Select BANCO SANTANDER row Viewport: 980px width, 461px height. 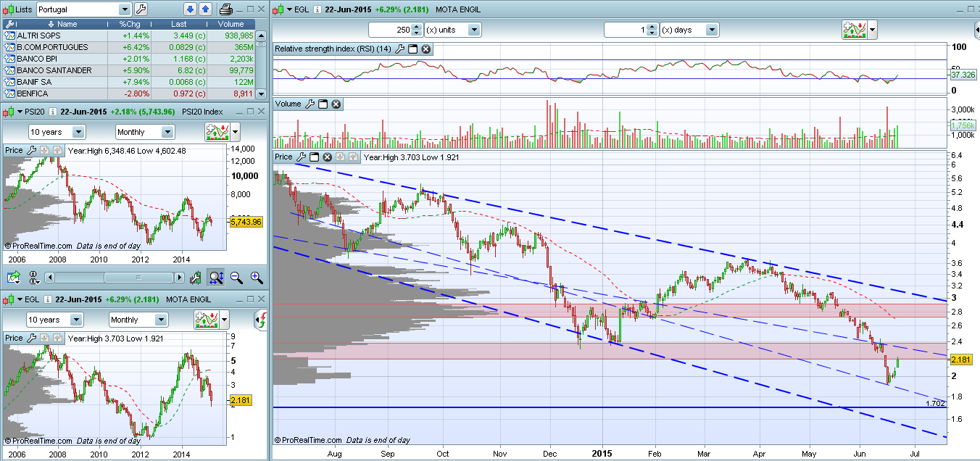point(129,70)
